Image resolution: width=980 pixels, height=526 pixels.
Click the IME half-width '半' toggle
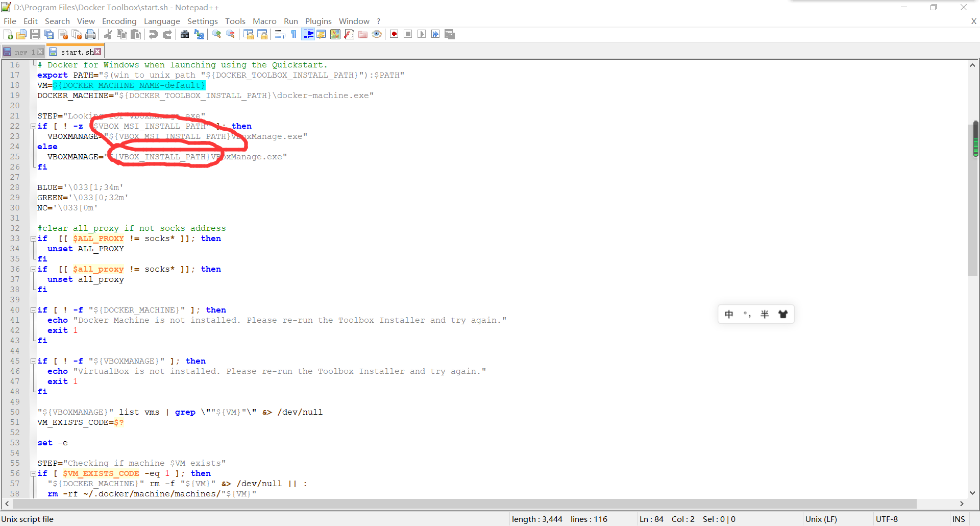click(765, 314)
